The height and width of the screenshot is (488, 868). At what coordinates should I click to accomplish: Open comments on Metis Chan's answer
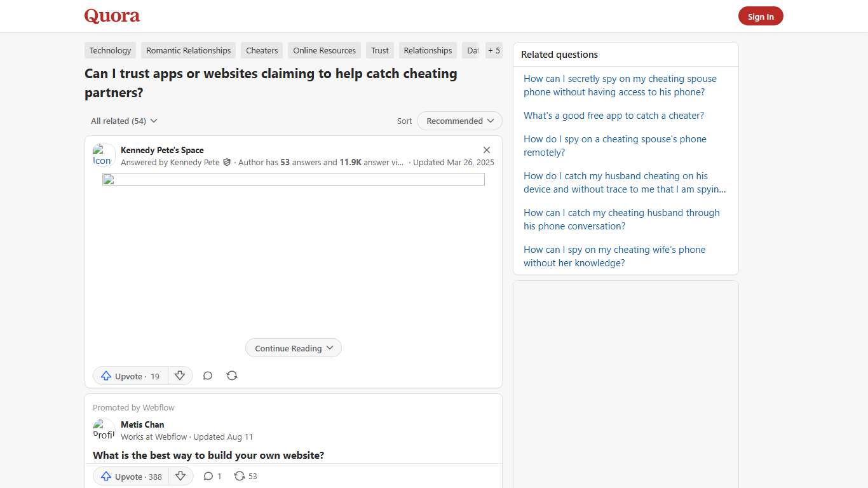coord(208,476)
